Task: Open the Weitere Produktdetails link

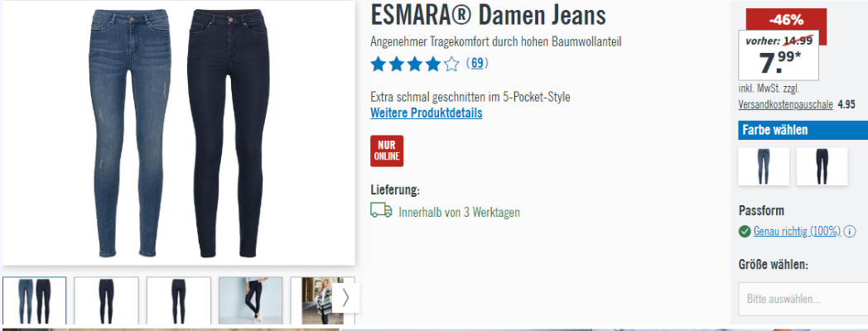Action: click(427, 113)
